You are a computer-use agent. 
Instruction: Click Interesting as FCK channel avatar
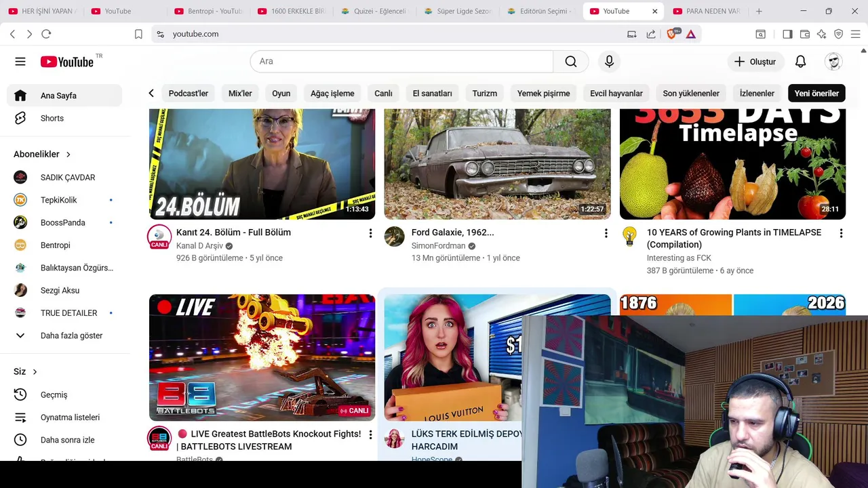(630, 237)
